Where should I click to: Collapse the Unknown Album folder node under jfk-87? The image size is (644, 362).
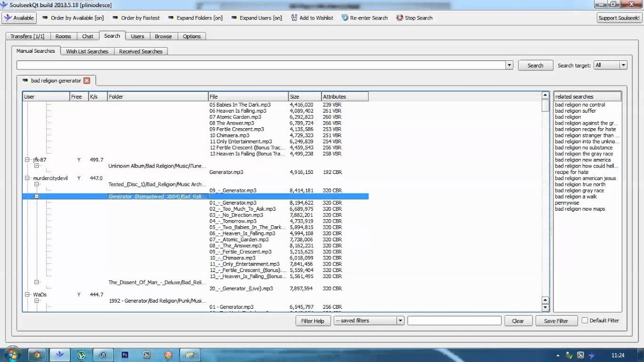coord(37,166)
